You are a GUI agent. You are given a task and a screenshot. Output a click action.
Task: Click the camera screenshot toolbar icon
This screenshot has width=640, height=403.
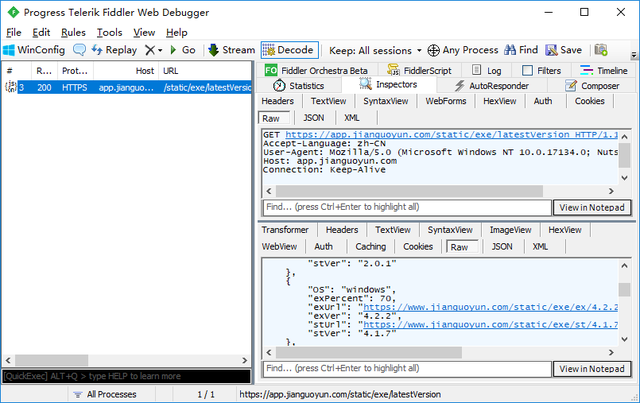point(601,50)
